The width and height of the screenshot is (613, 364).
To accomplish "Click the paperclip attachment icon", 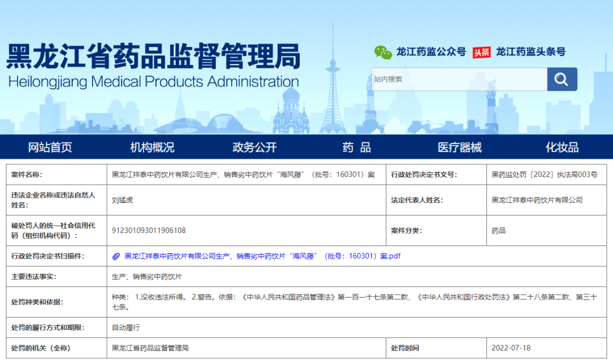I will coord(116,256).
